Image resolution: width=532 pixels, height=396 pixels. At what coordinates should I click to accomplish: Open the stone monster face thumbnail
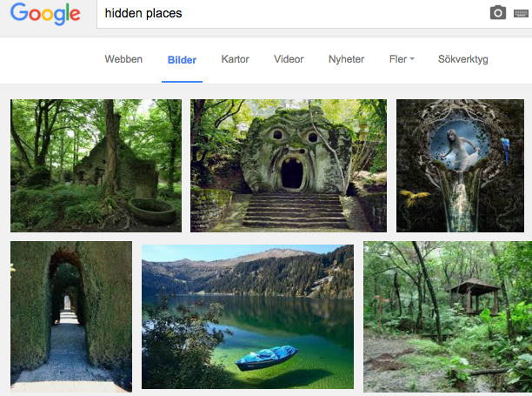click(289, 165)
